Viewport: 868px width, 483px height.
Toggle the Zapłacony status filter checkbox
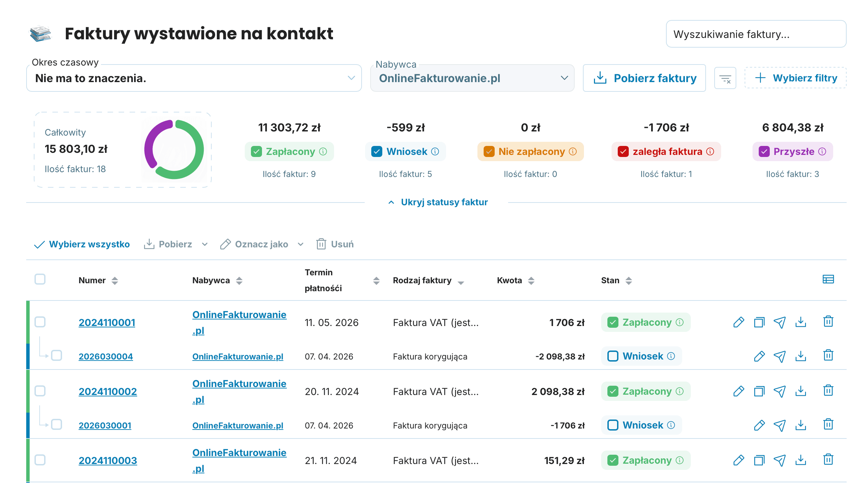click(256, 151)
